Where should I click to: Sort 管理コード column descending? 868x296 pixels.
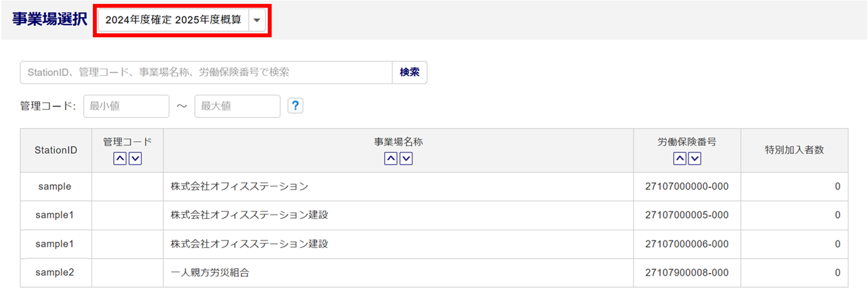(135, 158)
